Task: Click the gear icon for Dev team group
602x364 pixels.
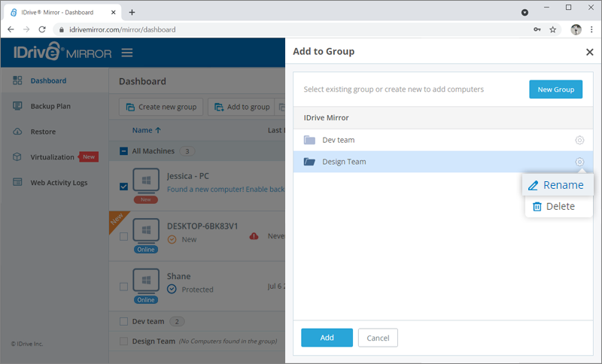Action: 579,140
